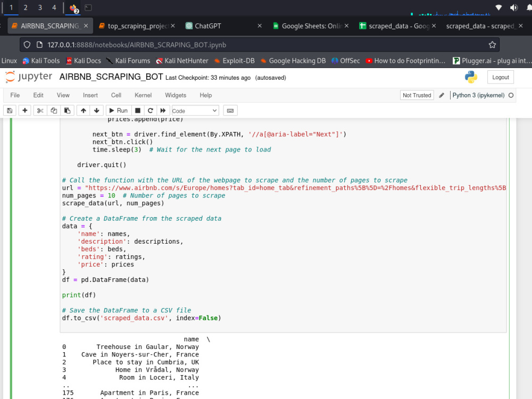Viewport: 532px width, 399px height.
Task: Close the AIRBNB_SCRAPING tab
Action: pos(86,26)
